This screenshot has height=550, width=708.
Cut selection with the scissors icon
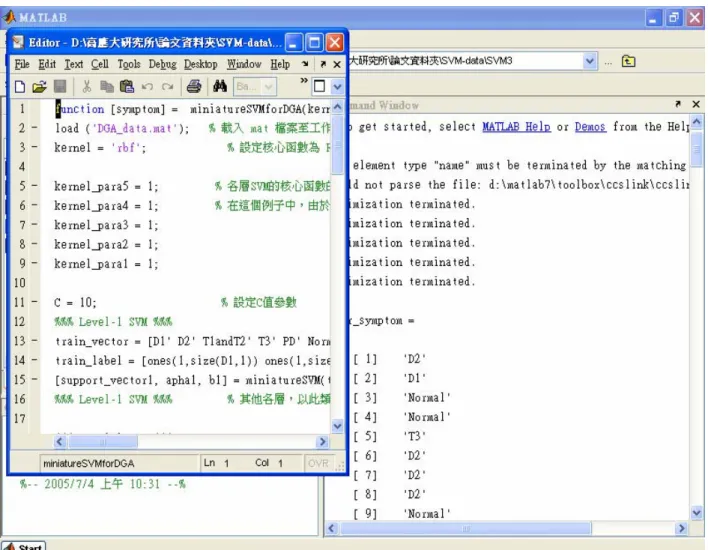tap(87, 86)
